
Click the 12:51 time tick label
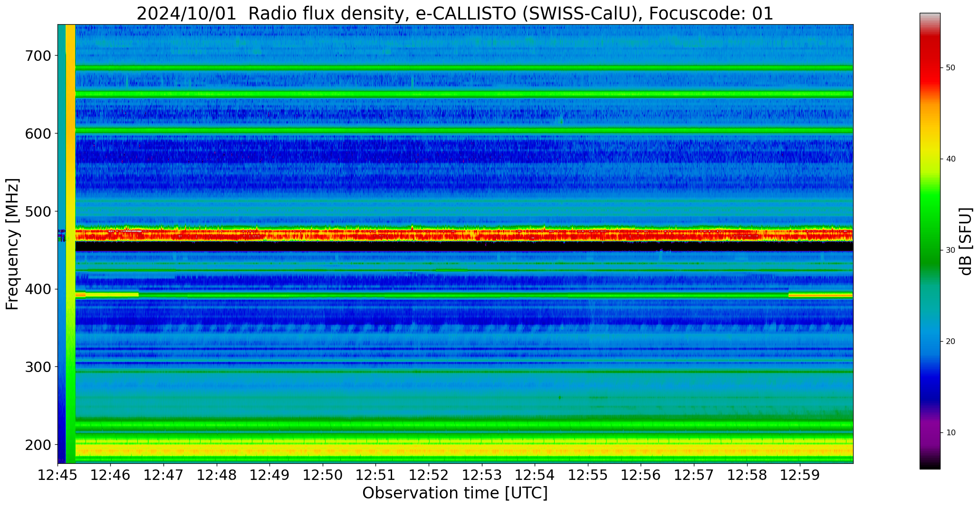376,475
